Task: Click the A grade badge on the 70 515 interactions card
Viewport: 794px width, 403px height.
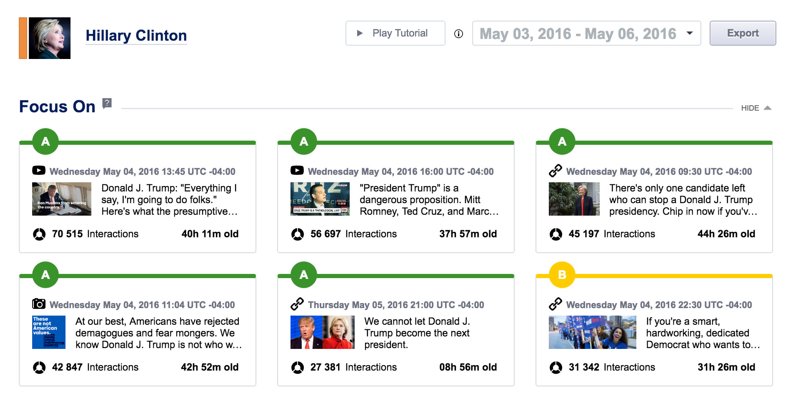Action: pyautogui.click(x=46, y=142)
